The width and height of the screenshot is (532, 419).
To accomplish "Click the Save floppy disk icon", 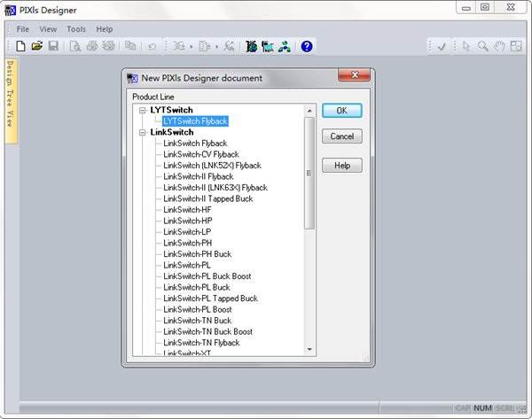I will [x=53, y=46].
